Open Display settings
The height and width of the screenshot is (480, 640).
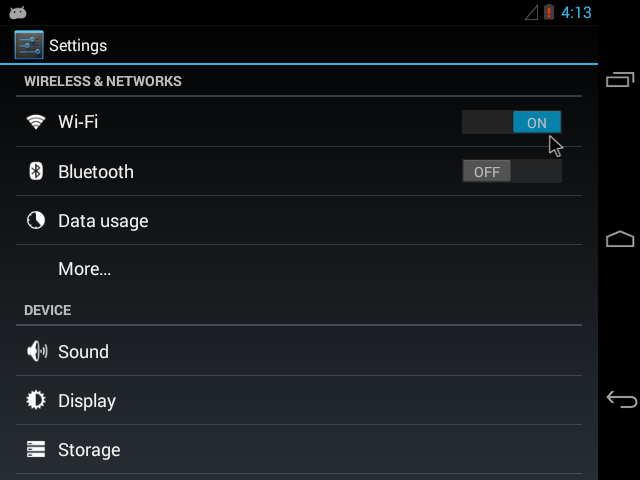87,400
